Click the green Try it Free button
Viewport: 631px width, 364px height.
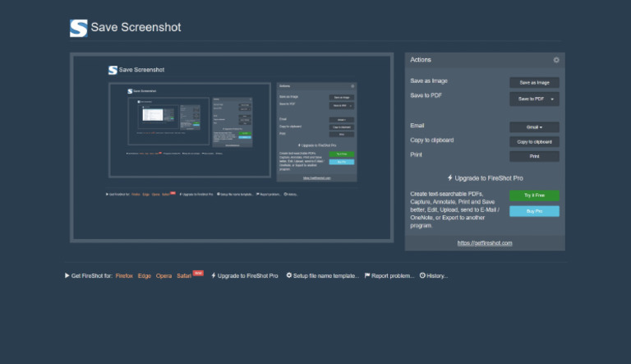click(x=534, y=196)
